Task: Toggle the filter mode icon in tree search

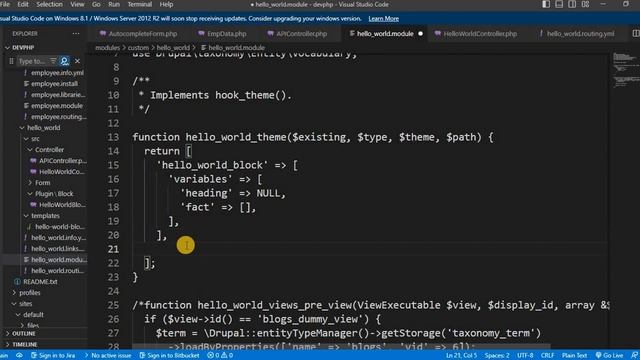Action: [x=53, y=61]
